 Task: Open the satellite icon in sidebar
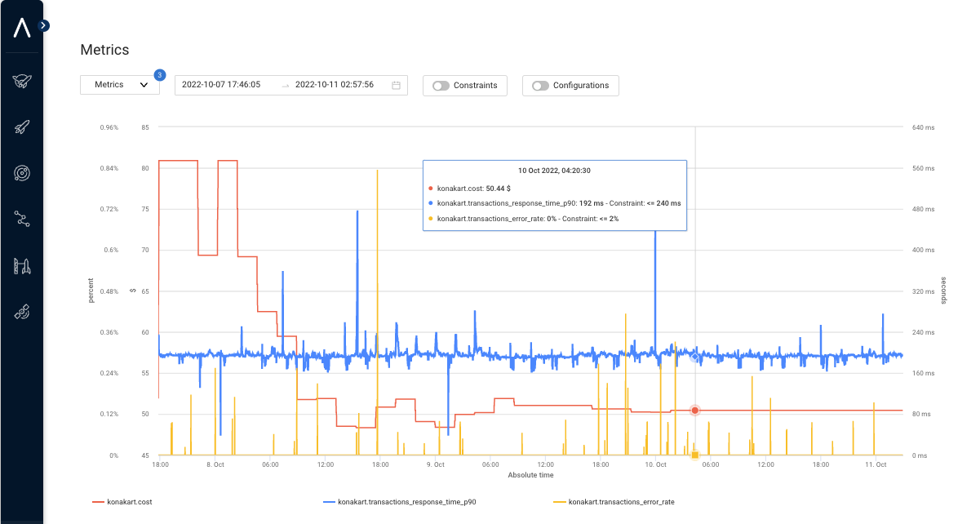22,312
